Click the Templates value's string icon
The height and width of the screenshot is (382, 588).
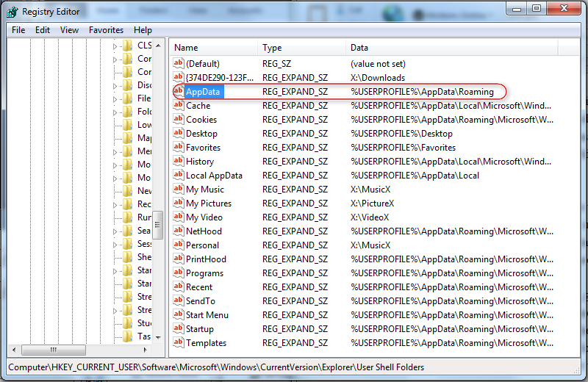coord(178,343)
